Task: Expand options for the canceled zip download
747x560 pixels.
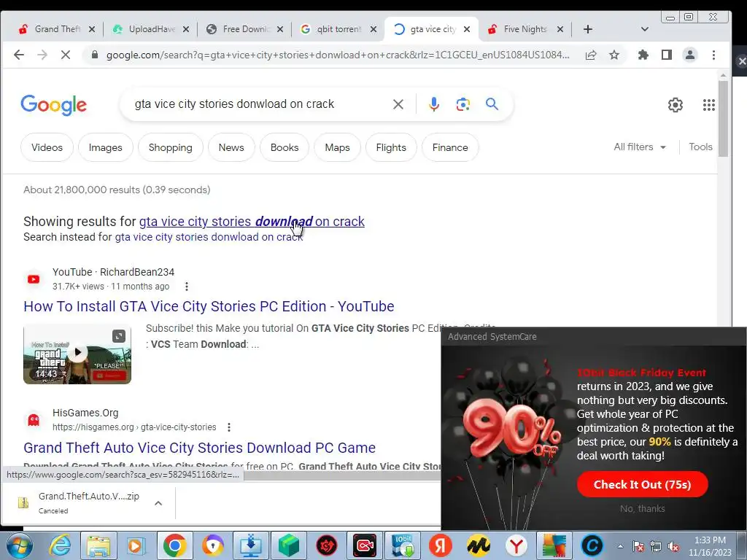Action: pos(158,503)
